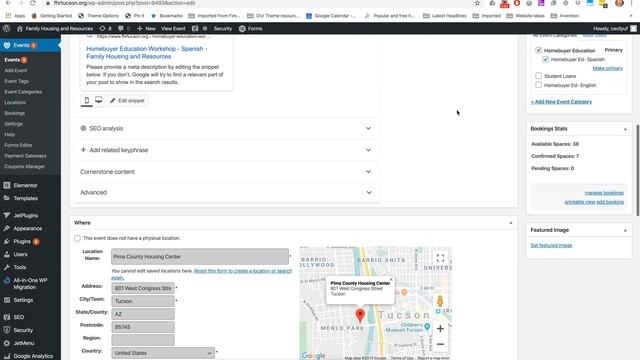This screenshot has height=360, width=640.
Task: Uncheck Homebuyer Ed- Spanish category
Action: [545, 60]
